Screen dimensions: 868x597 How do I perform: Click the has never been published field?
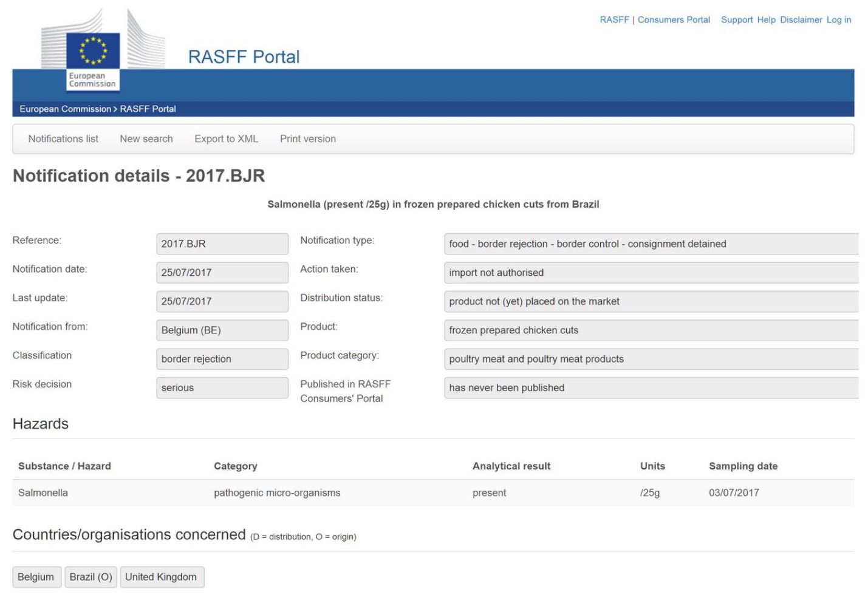(x=651, y=387)
